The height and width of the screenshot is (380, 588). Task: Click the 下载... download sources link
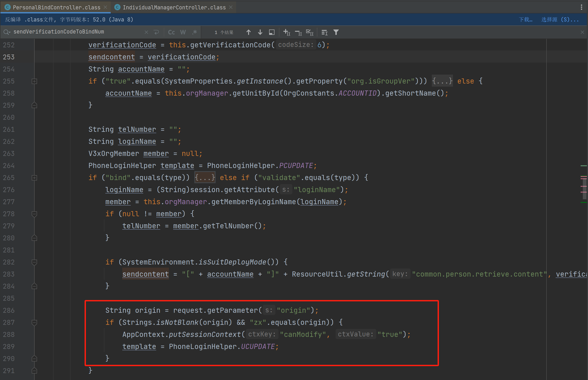point(525,19)
